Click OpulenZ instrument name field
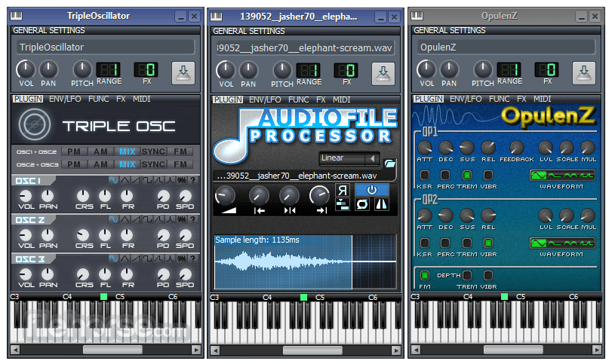Image resolution: width=612 pixels, height=364 pixels. pyautogui.click(x=506, y=47)
